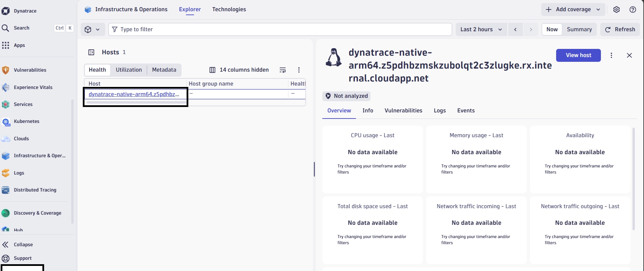
Task: Open the Info tab in host details
Action: (368, 111)
